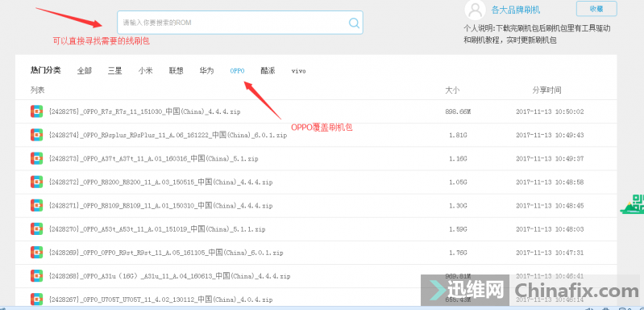The width and height of the screenshot is (644, 310).
Task: Select the OPPO category tab
Action: [237, 71]
